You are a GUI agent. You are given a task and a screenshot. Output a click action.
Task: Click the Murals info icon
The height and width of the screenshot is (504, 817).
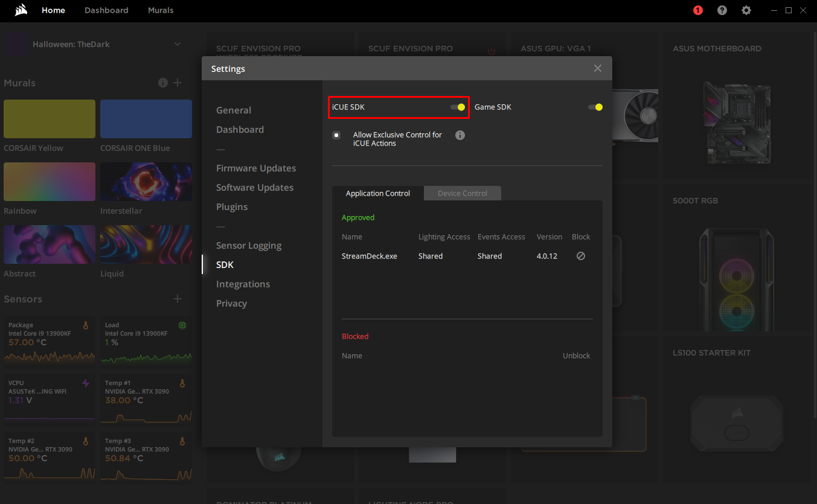pos(162,83)
